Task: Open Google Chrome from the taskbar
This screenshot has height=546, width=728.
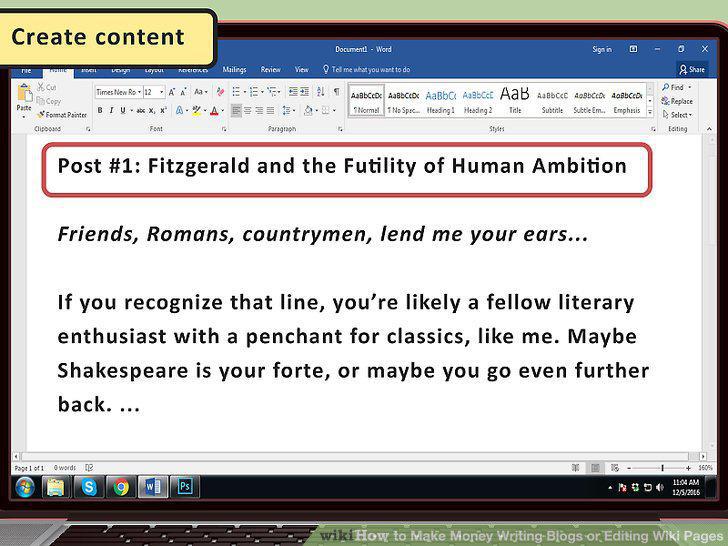Action: click(121, 487)
